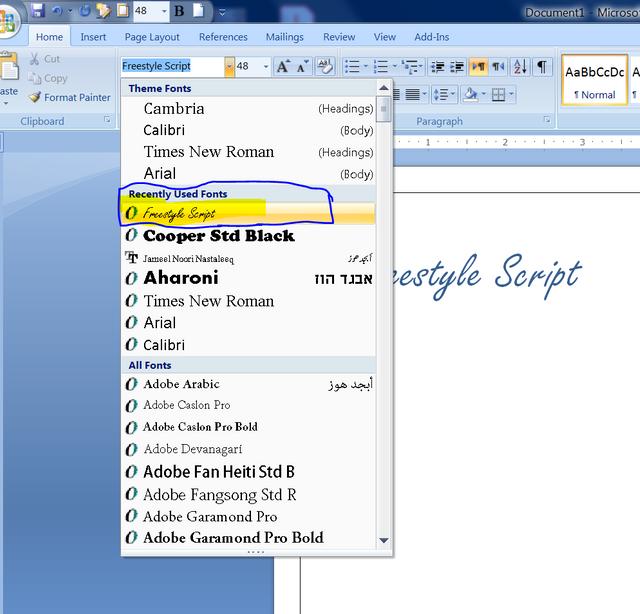Click the font list scroll down arrow
Image resolution: width=640 pixels, height=614 pixels.
[x=384, y=540]
